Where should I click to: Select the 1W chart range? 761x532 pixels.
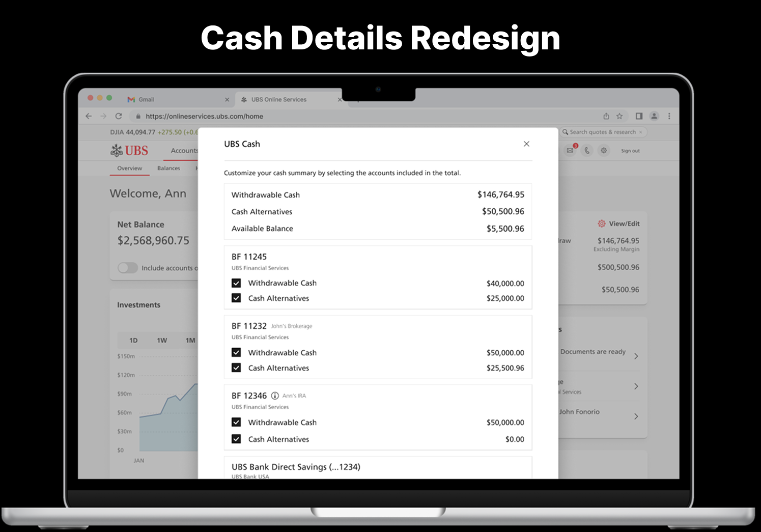pyautogui.click(x=162, y=340)
